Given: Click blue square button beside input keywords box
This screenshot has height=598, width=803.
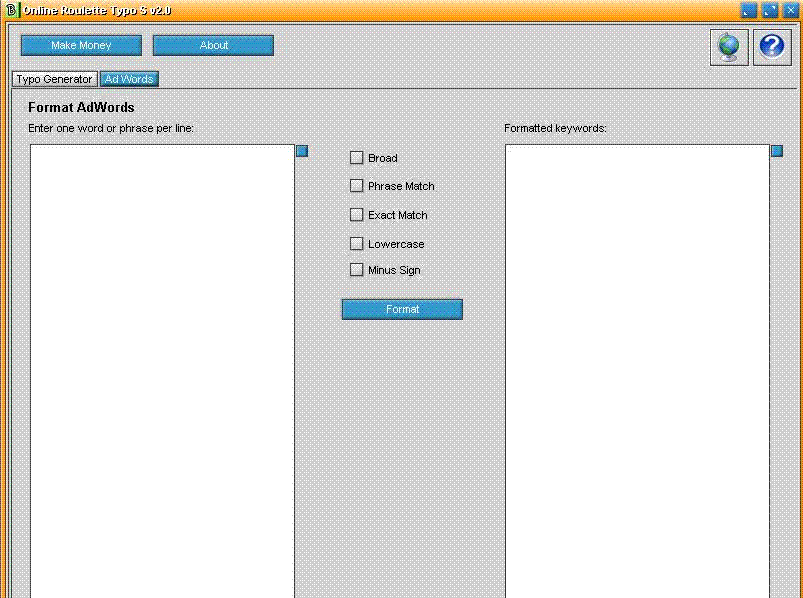Looking at the screenshot, I should point(302,151).
